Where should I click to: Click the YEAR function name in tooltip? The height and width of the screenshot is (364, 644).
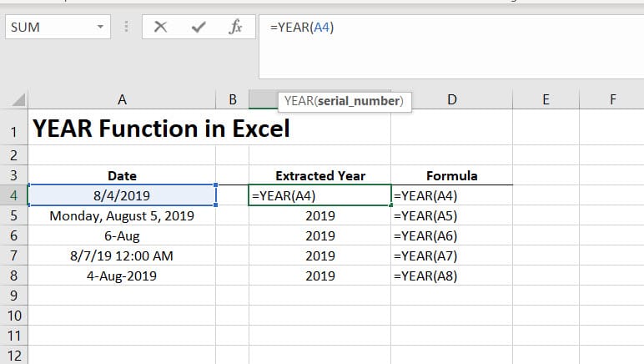[298, 101]
